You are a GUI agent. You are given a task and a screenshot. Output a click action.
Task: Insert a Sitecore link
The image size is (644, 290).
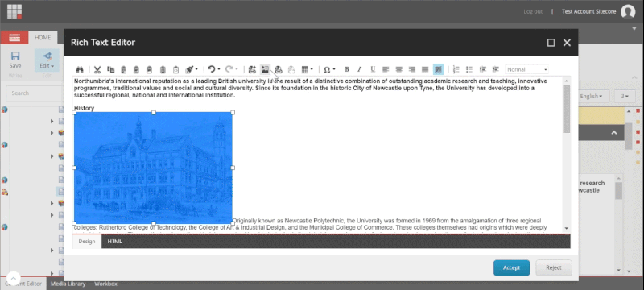(252, 69)
